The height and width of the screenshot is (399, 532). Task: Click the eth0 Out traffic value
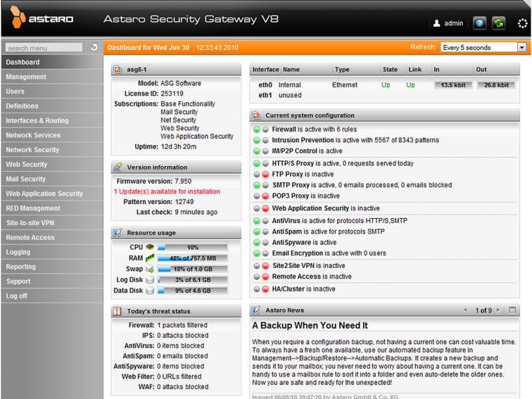point(496,85)
